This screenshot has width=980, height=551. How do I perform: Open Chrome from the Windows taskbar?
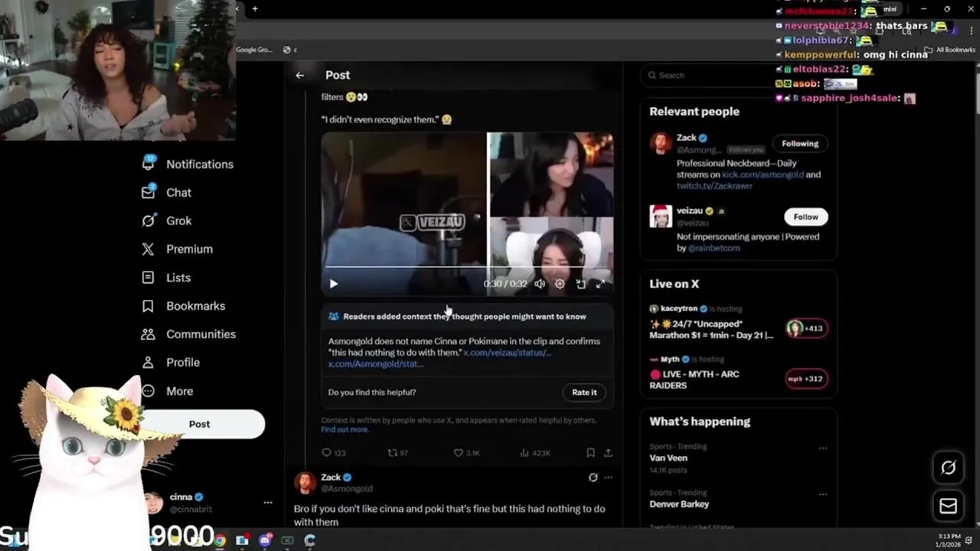[x=220, y=540]
